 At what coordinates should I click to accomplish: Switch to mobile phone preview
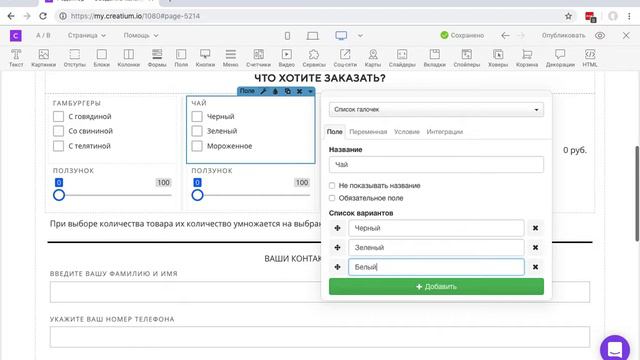287,36
